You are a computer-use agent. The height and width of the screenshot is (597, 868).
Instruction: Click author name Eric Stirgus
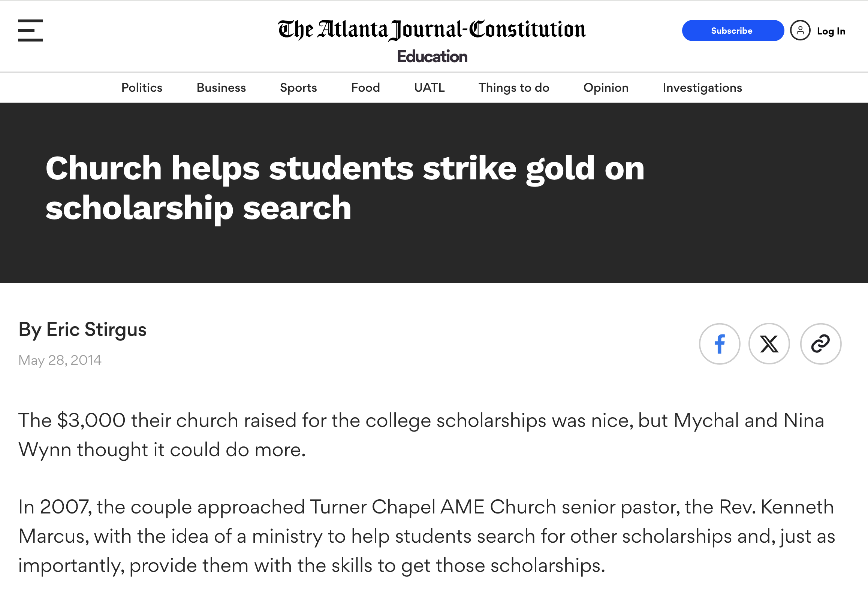click(x=96, y=330)
